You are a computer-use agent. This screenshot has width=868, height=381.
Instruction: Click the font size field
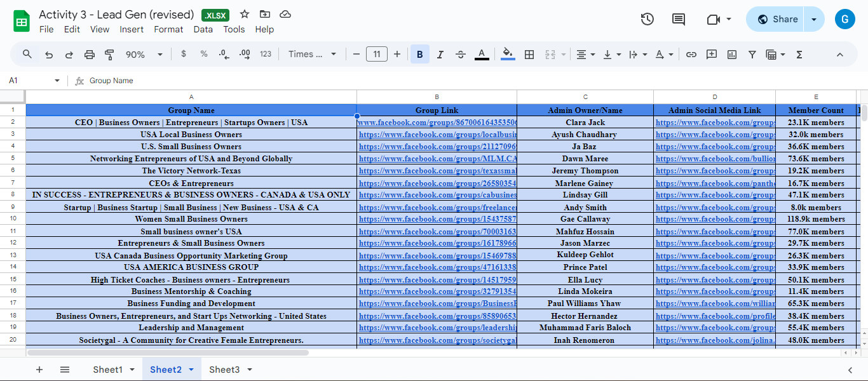(377, 55)
